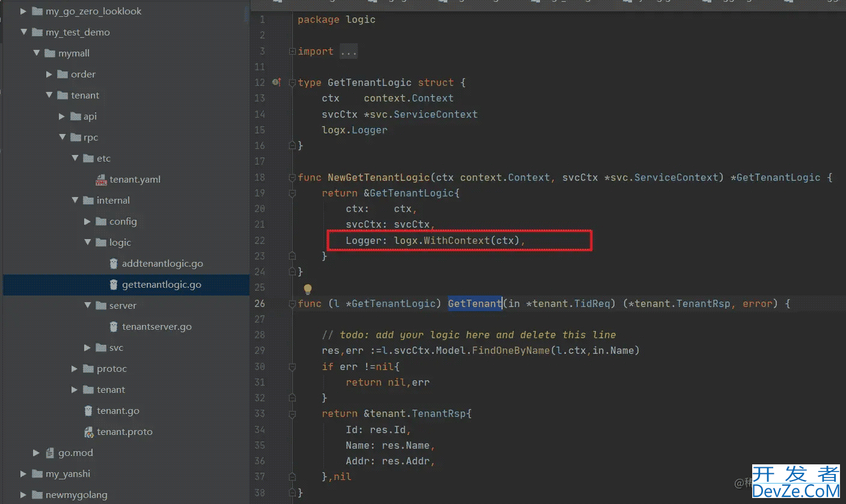This screenshot has height=504, width=846.
Task: Fold the return block at line 19
Action: [292, 193]
